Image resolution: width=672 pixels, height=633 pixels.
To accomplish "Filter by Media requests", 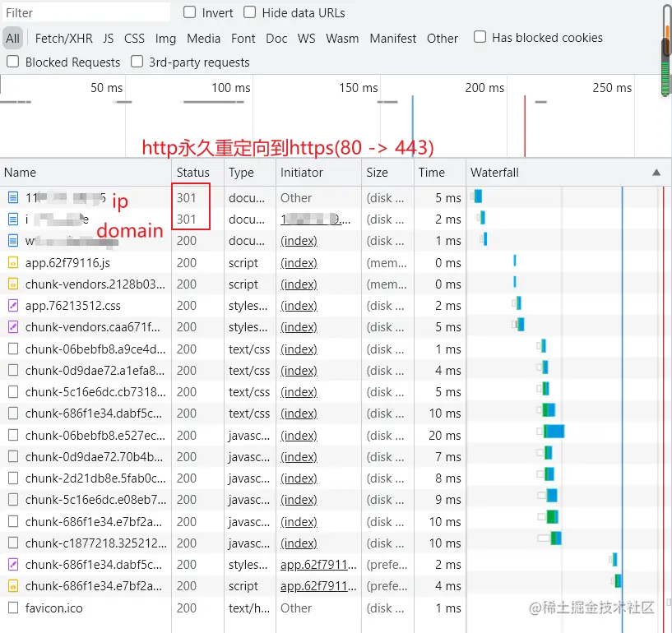I will (x=203, y=38).
